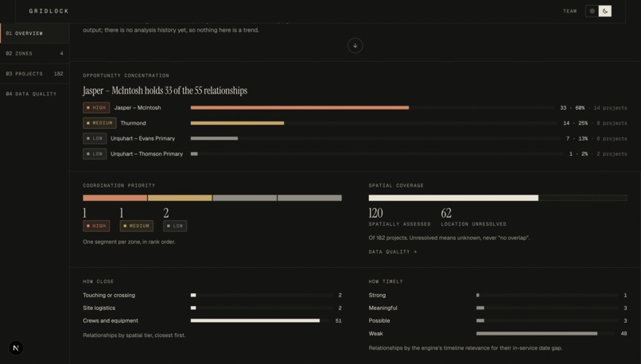Open the 01 Overview section

coord(35,33)
